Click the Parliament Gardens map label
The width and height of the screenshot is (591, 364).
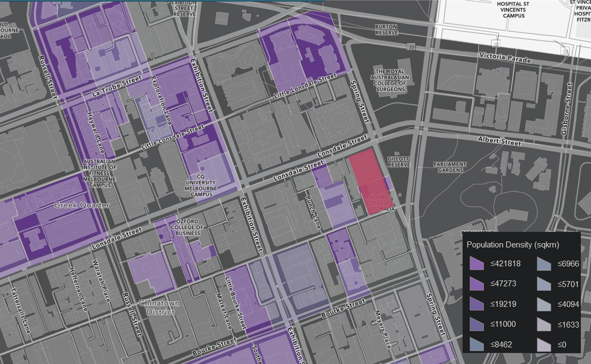coord(450,167)
